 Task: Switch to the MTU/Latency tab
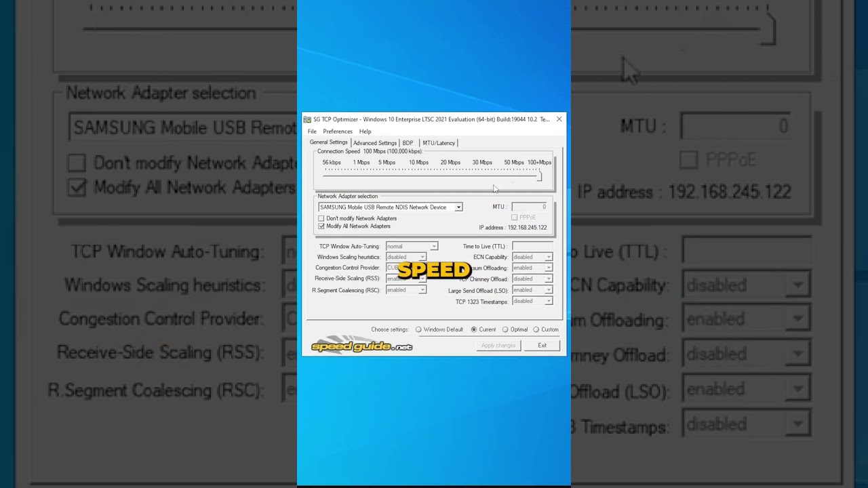[x=439, y=143]
